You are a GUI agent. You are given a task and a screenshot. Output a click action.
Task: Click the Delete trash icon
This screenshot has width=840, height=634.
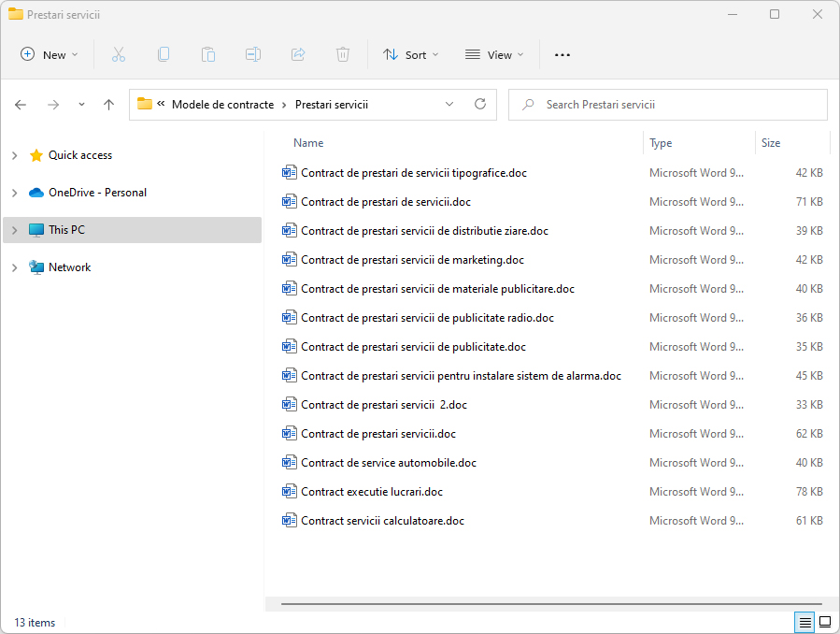tap(343, 54)
